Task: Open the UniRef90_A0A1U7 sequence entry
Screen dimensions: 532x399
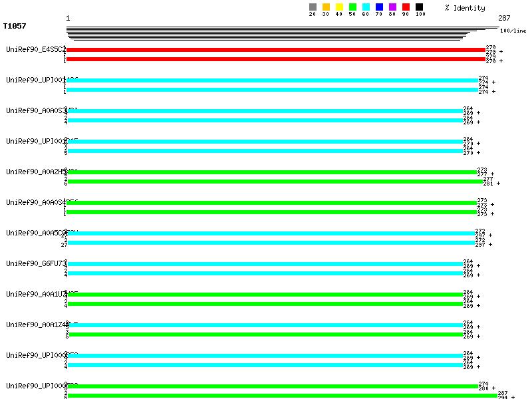Action: coord(36,294)
